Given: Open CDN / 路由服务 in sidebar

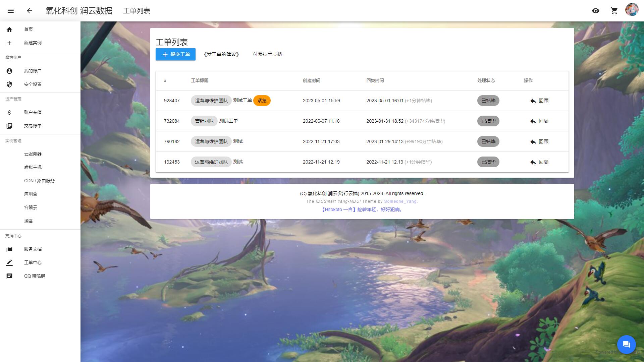Looking at the screenshot, I should pyautogui.click(x=40, y=181).
